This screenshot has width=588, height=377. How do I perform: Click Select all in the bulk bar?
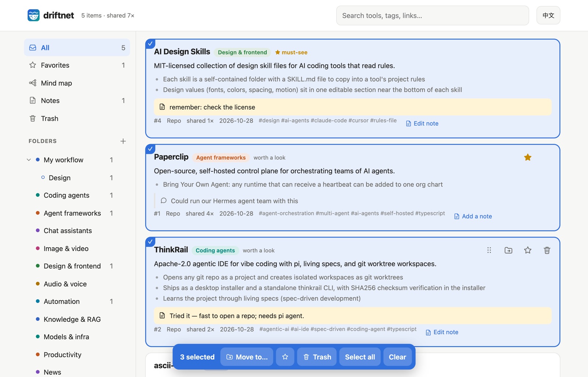[x=360, y=357]
